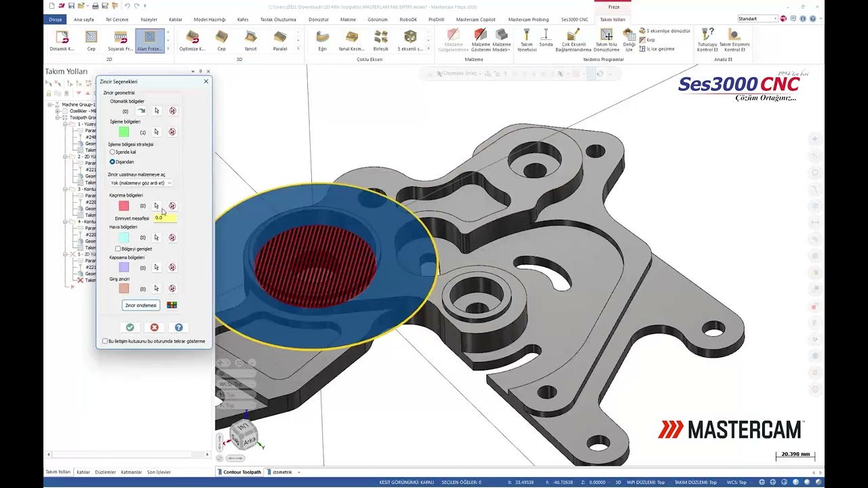This screenshot has width=868, height=488.
Task: Open the Malzeme Modeli dropdown
Action: click(x=501, y=41)
